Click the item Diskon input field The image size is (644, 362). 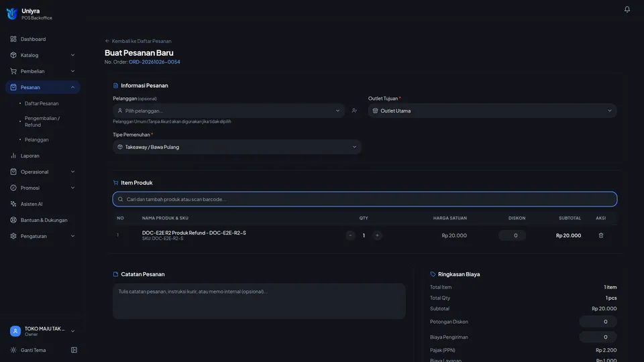click(512, 235)
